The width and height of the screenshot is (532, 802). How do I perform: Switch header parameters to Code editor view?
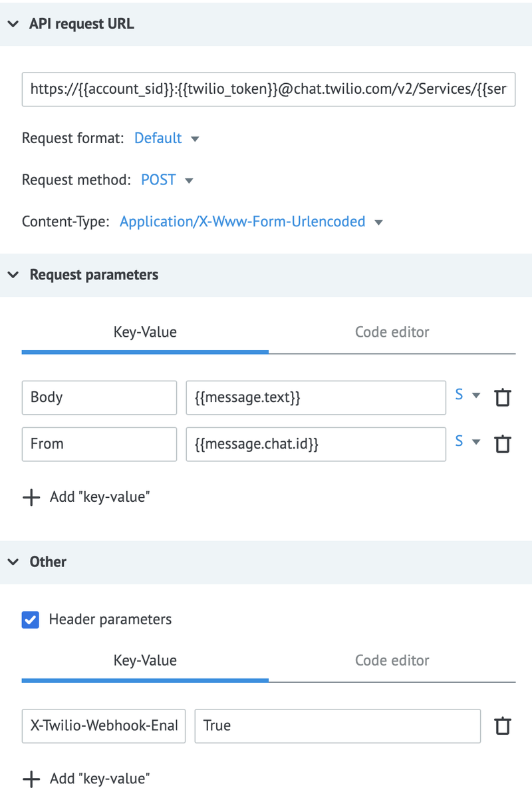(x=392, y=660)
